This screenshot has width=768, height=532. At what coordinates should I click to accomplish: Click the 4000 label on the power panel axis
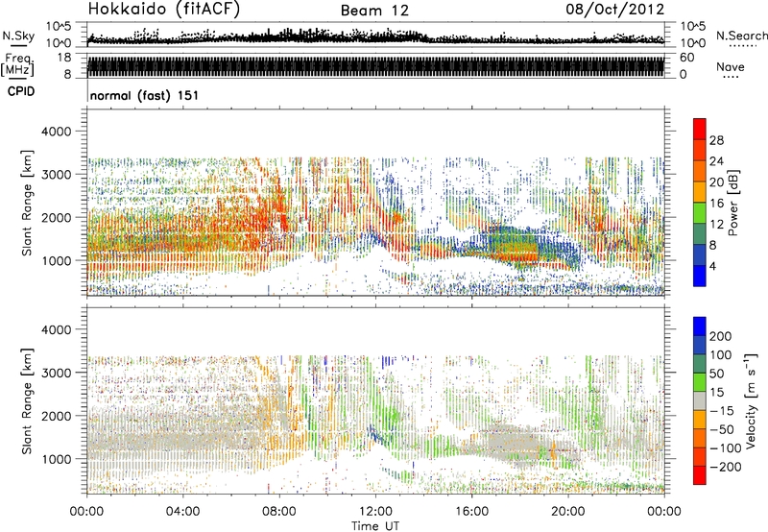pyautogui.click(x=56, y=132)
